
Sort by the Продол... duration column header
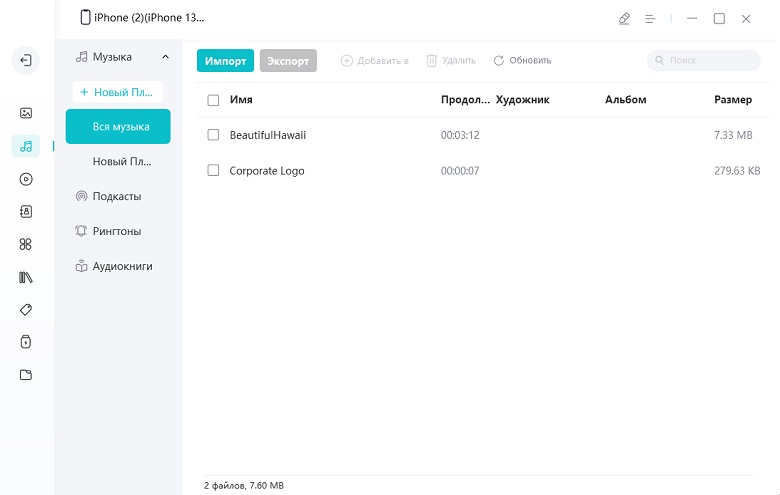pyautogui.click(x=465, y=99)
